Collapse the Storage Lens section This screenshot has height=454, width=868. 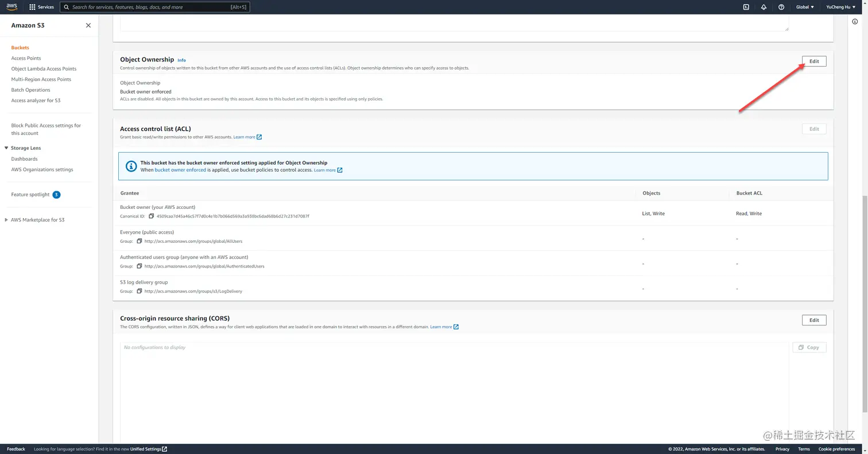pyautogui.click(x=5, y=148)
